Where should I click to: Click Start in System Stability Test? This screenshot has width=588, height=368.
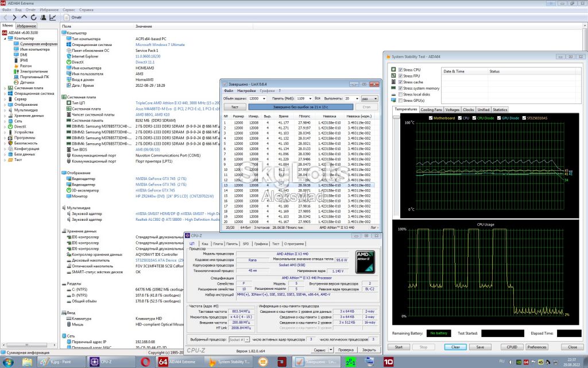tap(399, 347)
